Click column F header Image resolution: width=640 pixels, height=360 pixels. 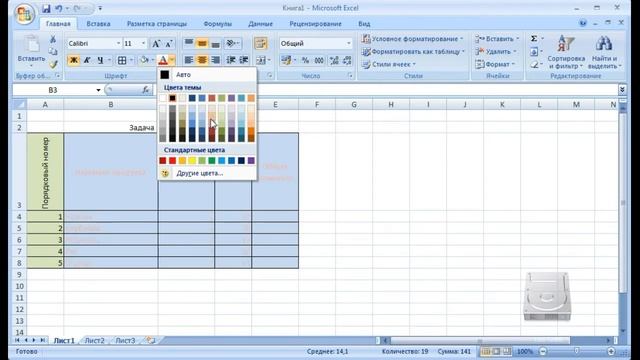pyautogui.click(x=317, y=105)
